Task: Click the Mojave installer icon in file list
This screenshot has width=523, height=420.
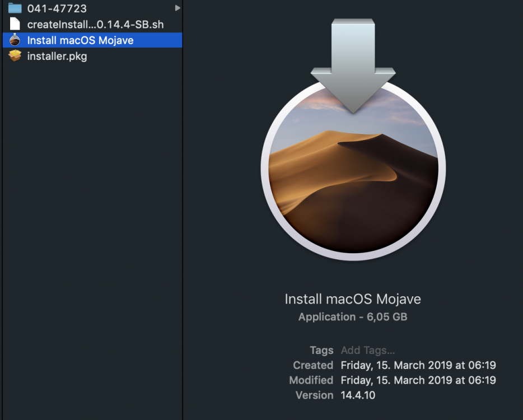Action: point(15,40)
